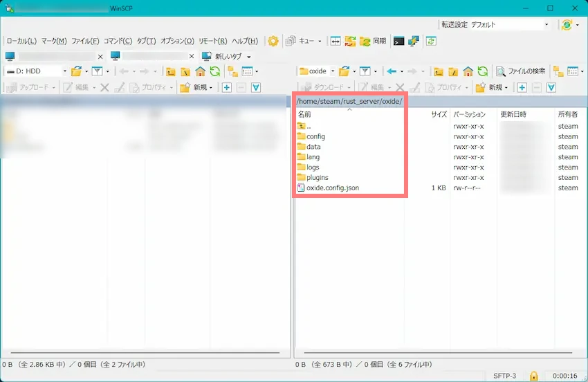Expand local 新規 dropdown
The image size is (588, 382).
click(211, 87)
